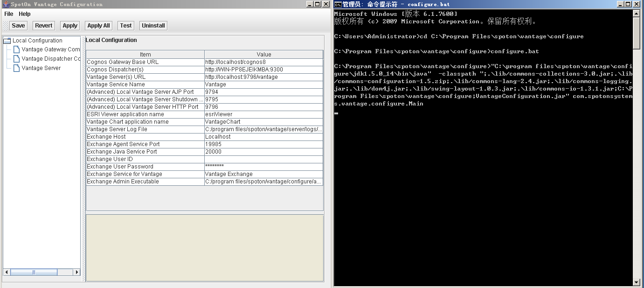Select Local Configuration folder icon in tree

(7, 41)
